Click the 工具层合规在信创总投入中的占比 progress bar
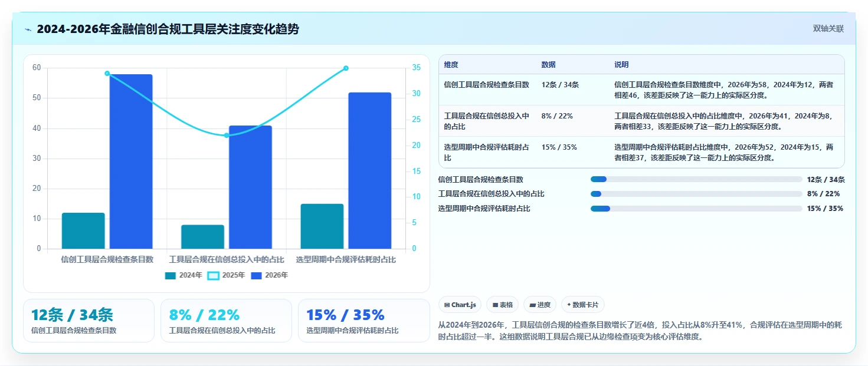The height and width of the screenshot is (366, 868). (x=696, y=194)
